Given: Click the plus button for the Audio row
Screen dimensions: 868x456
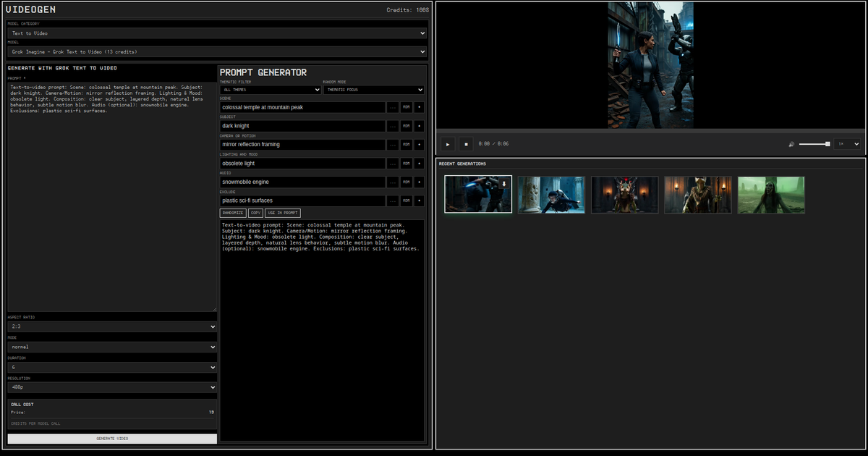Looking at the screenshot, I should click(x=419, y=182).
